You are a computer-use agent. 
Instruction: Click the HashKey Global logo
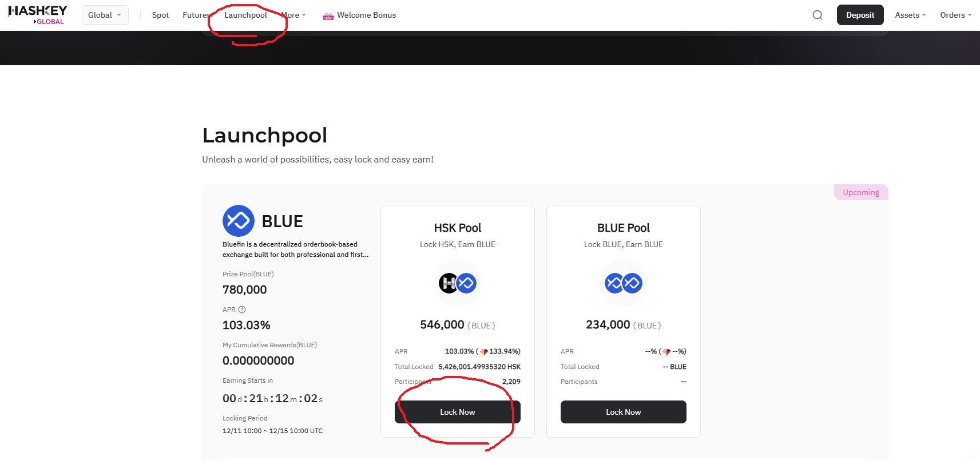tap(38, 15)
